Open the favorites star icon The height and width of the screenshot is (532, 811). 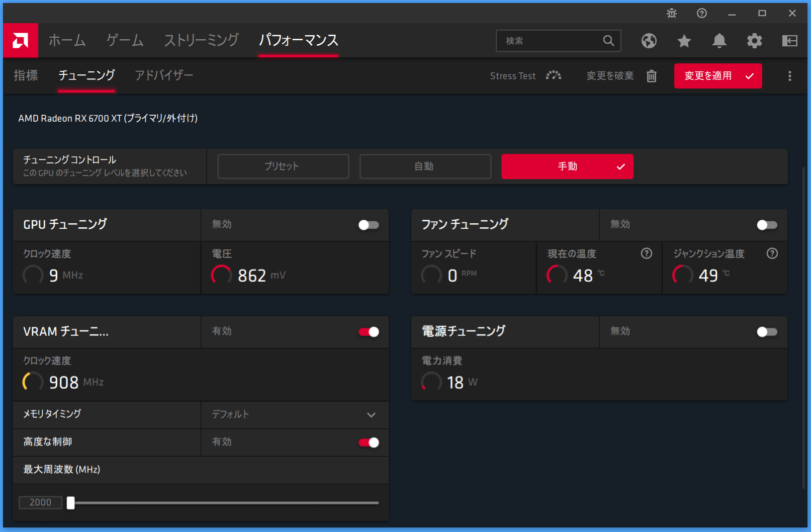click(684, 41)
